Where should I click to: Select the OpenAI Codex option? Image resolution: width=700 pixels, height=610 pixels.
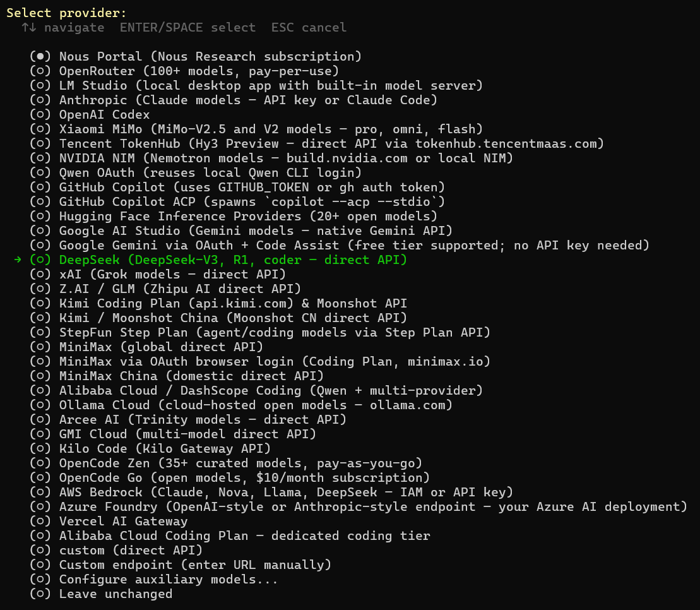pyautogui.click(x=90, y=114)
